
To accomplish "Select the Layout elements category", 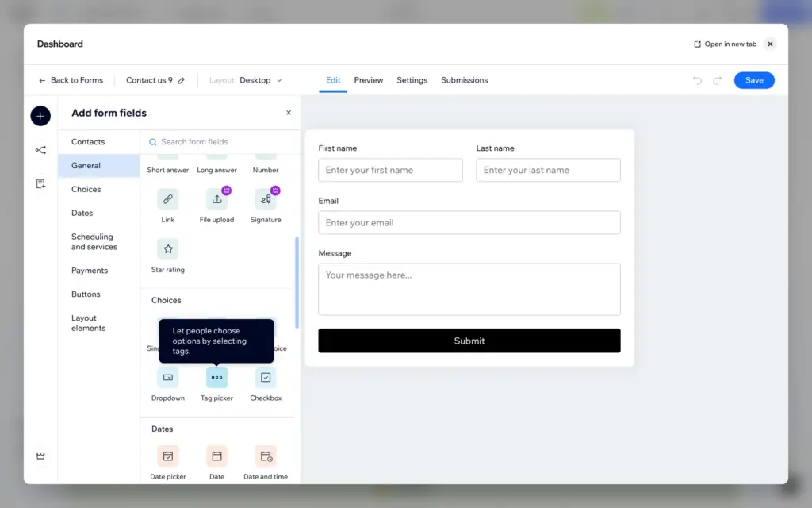I will (x=99, y=323).
